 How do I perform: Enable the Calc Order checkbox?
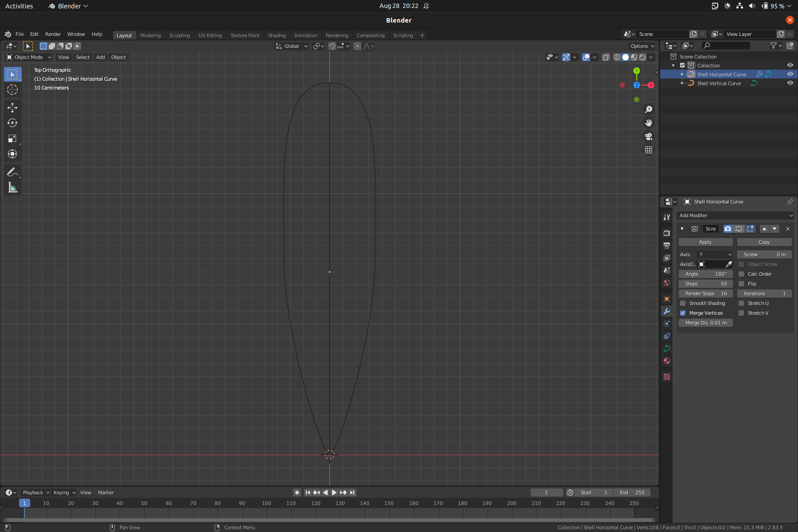[741, 274]
